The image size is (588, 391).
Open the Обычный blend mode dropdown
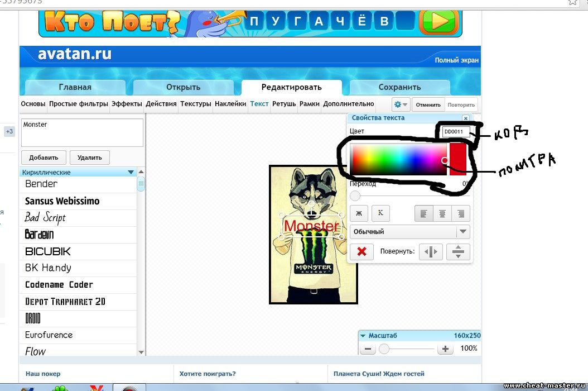click(409, 232)
